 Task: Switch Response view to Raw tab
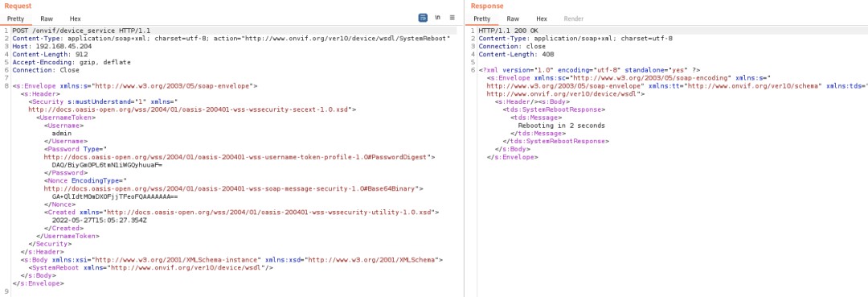(513, 19)
